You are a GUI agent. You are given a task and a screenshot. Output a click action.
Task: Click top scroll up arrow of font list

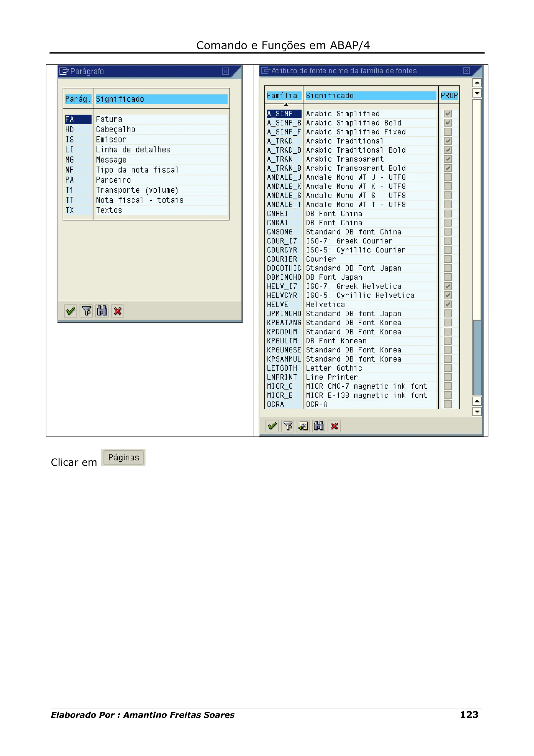[477, 82]
